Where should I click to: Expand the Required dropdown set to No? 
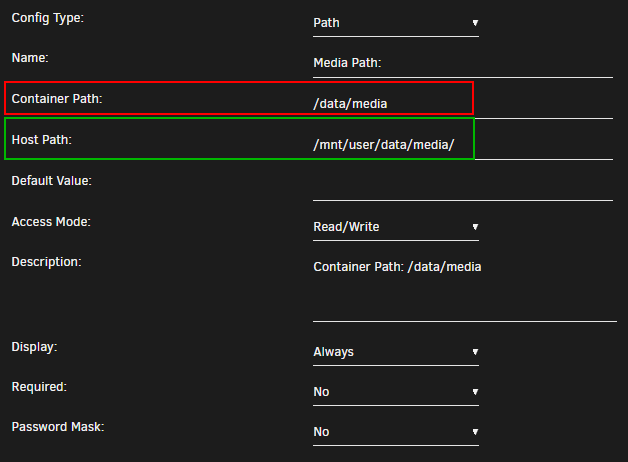click(x=395, y=392)
